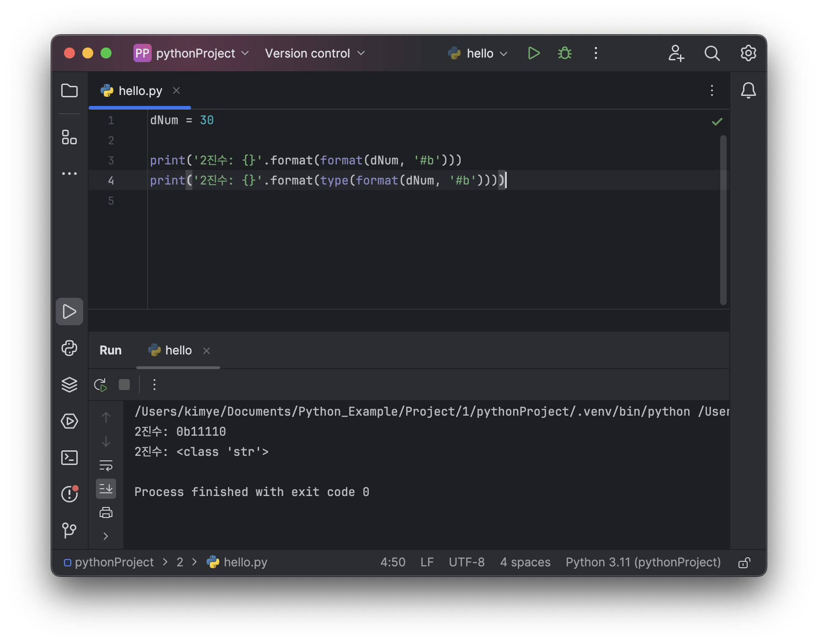Jump down the stack trace arrow
Screen dimensions: 818x644
(106, 441)
